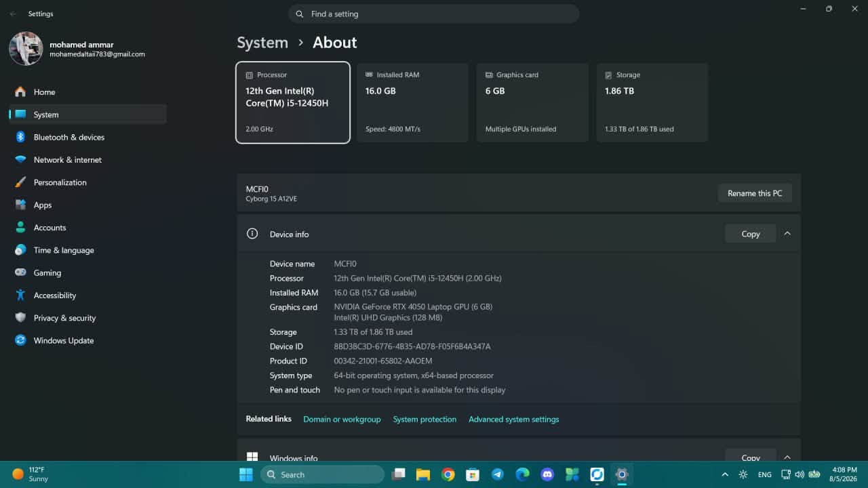868x488 pixels.
Task: Open Privacy & security settings
Action: point(87,318)
